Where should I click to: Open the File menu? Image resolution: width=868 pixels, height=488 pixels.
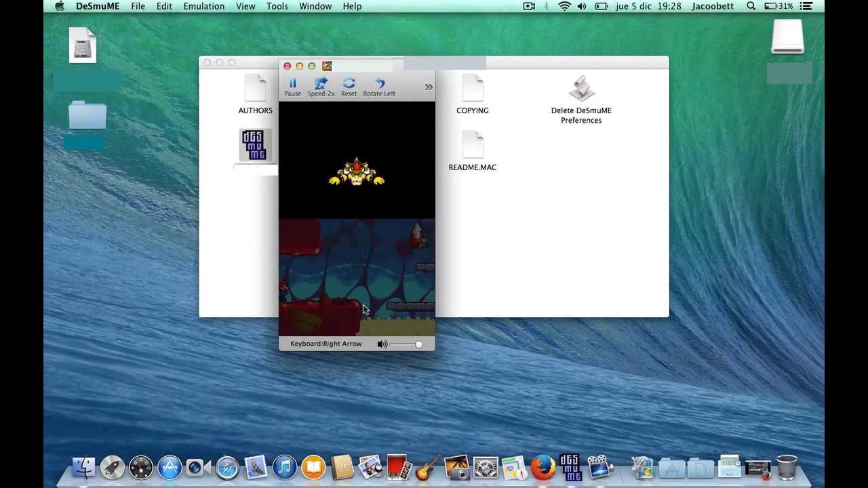[138, 6]
